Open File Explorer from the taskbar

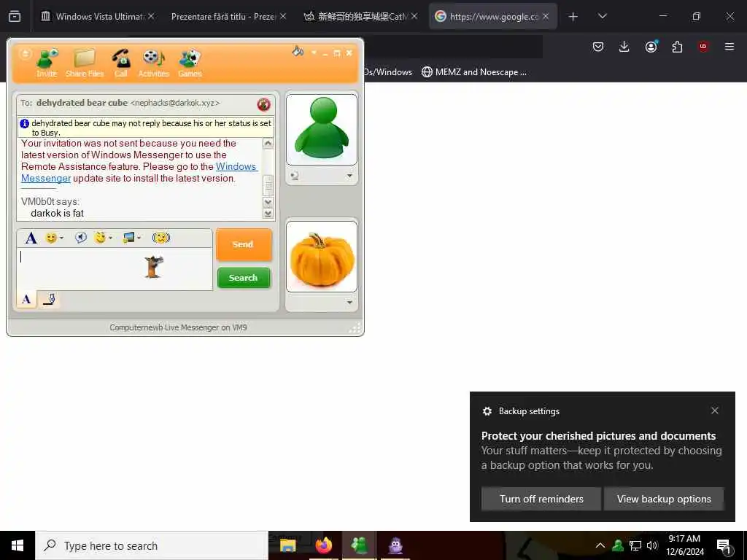[287, 545]
